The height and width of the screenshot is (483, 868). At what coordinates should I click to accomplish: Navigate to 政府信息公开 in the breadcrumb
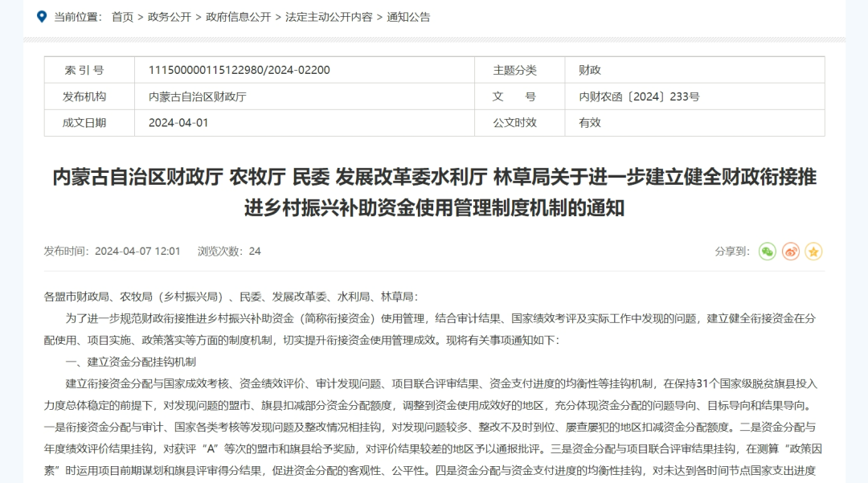[238, 17]
